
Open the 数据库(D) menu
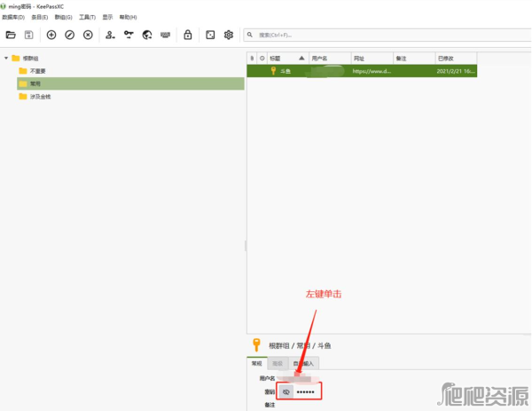(13, 17)
